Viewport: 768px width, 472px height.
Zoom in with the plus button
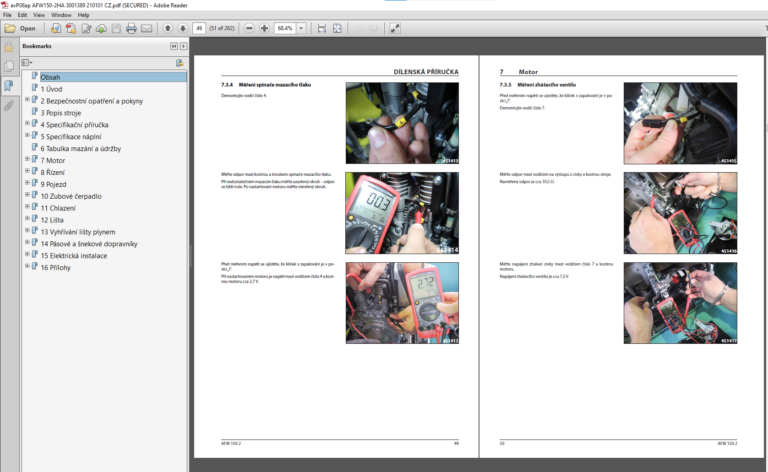[x=264, y=28]
